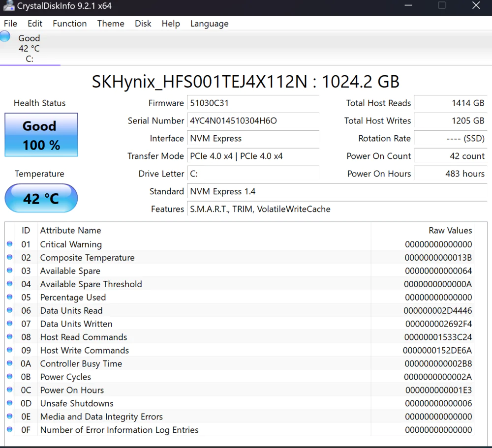Click raw value 0000000000013B
492x448 pixels.
coord(438,258)
